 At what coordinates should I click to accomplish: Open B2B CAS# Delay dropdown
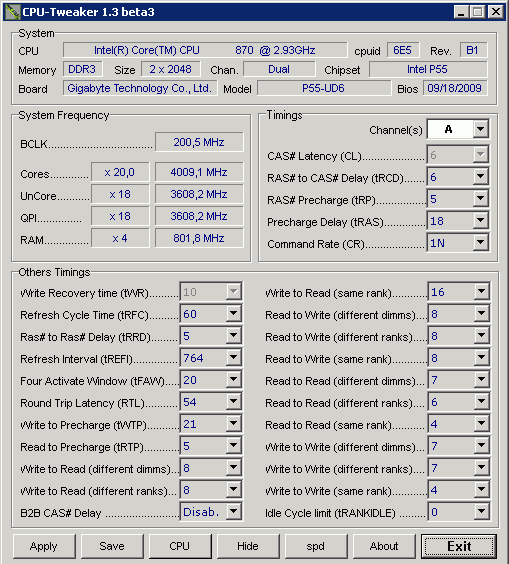tap(233, 512)
